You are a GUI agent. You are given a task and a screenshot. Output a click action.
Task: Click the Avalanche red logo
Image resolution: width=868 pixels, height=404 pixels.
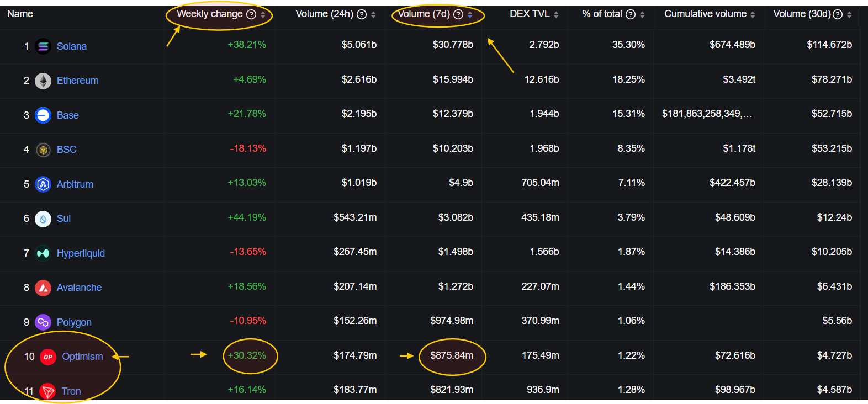click(x=43, y=288)
